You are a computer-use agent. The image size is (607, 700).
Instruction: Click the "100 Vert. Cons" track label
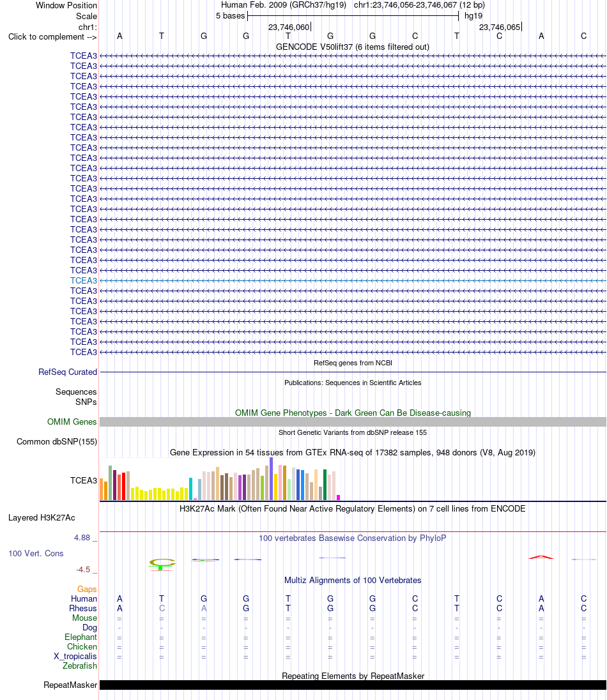tap(36, 553)
